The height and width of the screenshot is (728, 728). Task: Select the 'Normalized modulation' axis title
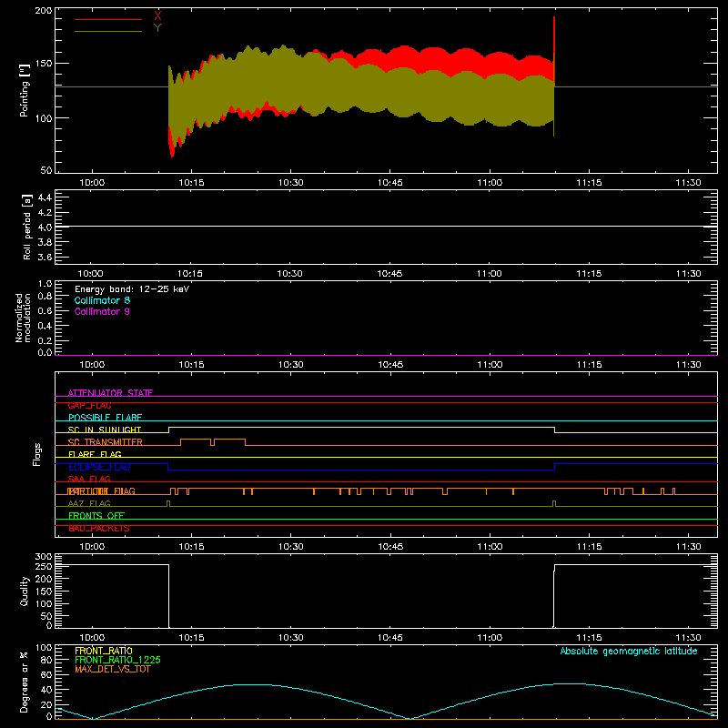point(23,318)
